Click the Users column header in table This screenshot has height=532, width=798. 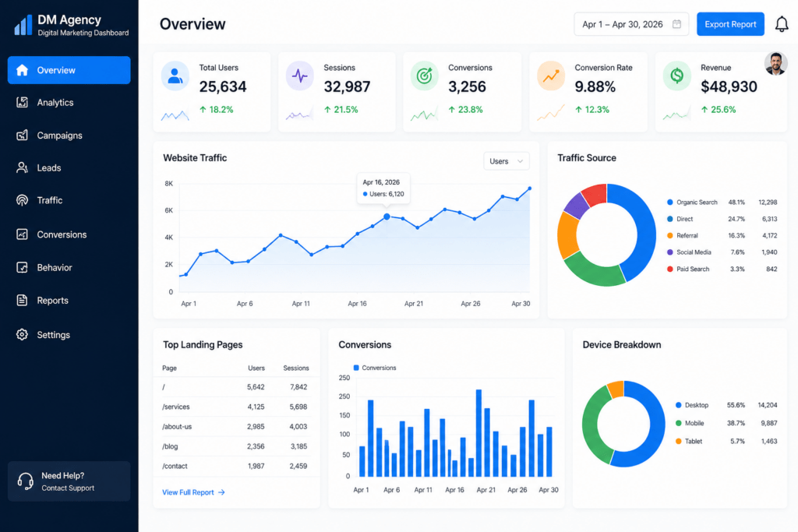click(x=256, y=368)
